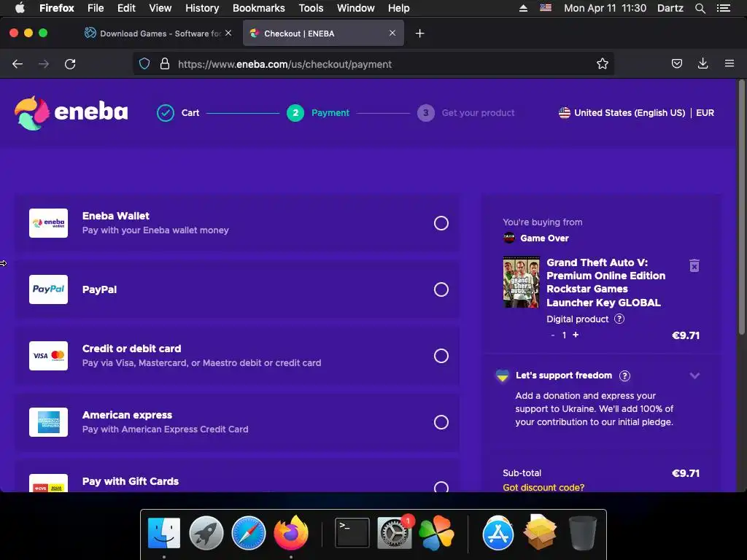Open App Store from the dock
Viewport: 747px width, 560px height.
point(498,533)
